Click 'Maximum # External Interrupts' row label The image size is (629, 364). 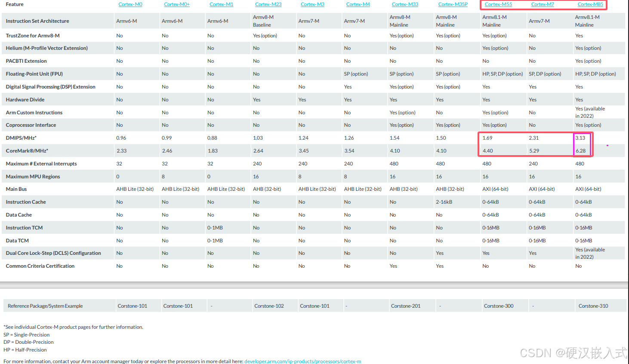pos(41,164)
